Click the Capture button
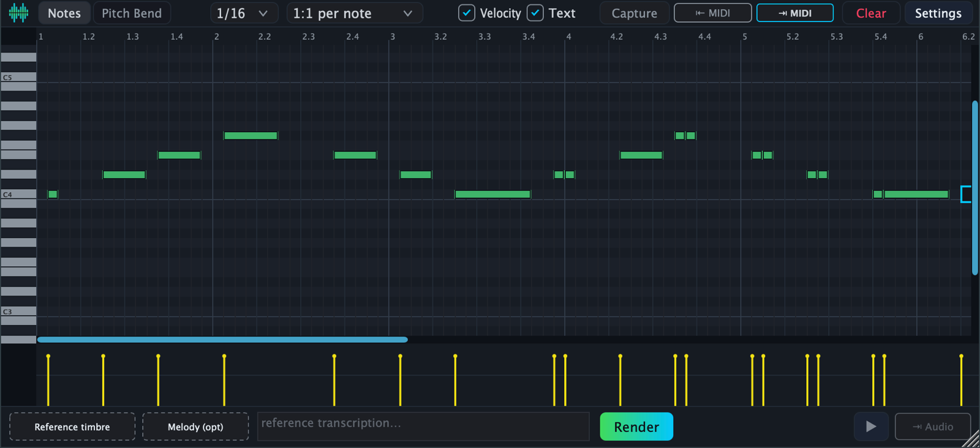Image resolution: width=980 pixels, height=448 pixels. [x=635, y=13]
